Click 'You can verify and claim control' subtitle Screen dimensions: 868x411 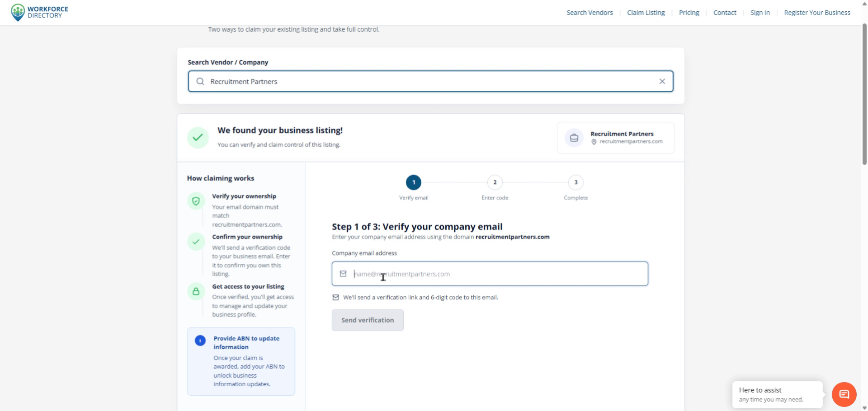click(279, 145)
